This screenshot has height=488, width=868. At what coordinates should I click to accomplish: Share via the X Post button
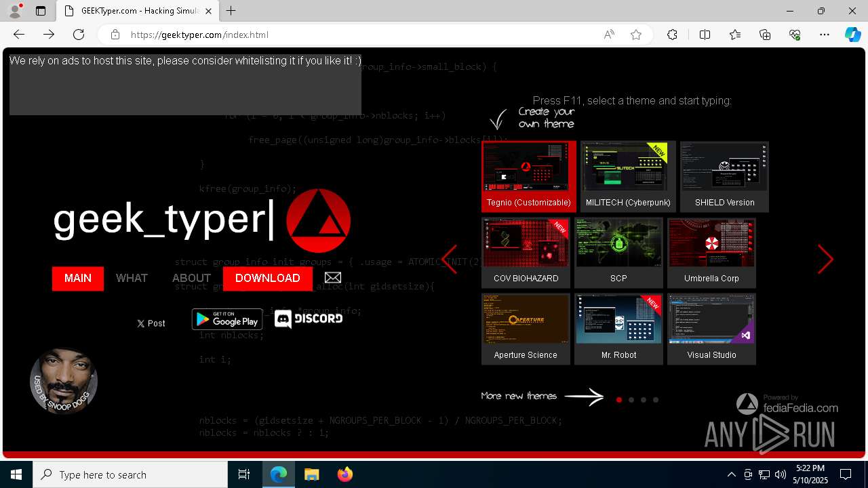point(151,323)
